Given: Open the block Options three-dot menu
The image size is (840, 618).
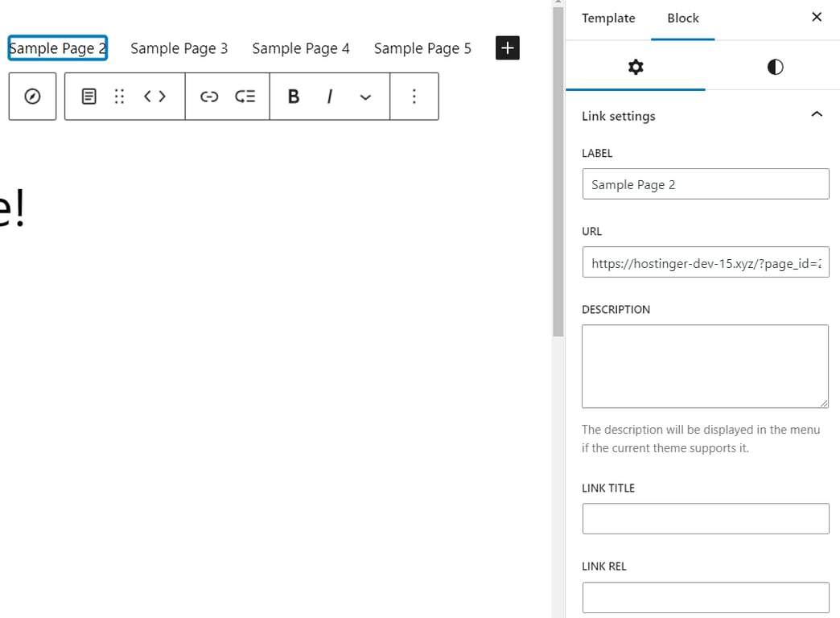Looking at the screenshot, I should [x=414, y=97].
